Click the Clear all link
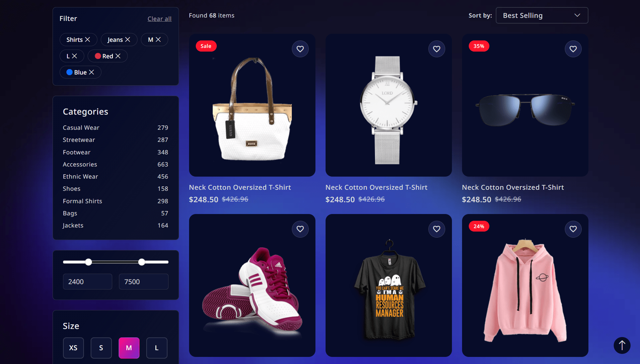This screenshot has width=640, height=364. click(x=159, y=19)
